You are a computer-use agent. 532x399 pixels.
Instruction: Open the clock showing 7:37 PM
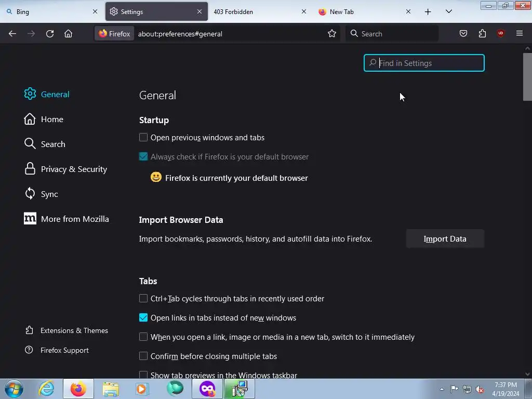tap(506, 389)
